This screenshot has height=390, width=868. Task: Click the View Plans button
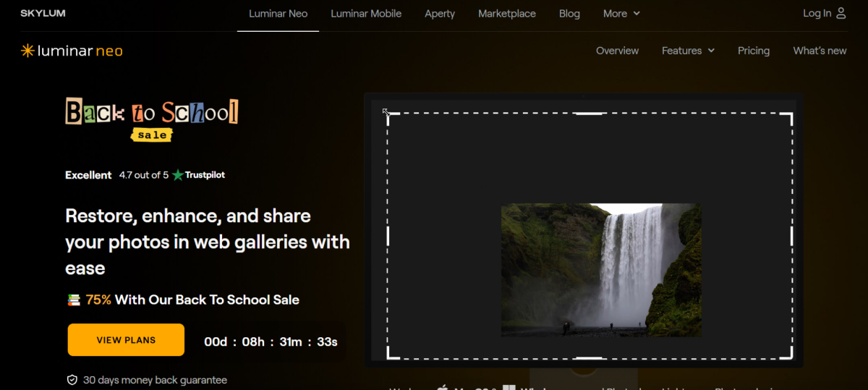tap(126, 340)
